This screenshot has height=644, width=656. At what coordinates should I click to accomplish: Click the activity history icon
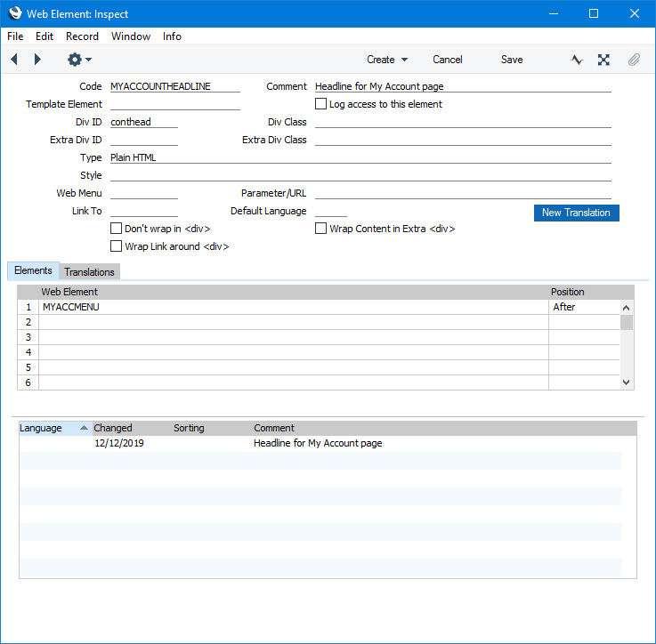point(577,60)
